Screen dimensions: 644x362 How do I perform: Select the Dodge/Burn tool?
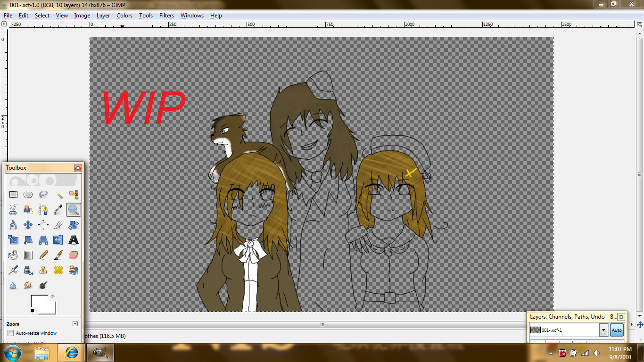[x=43, y=285]
